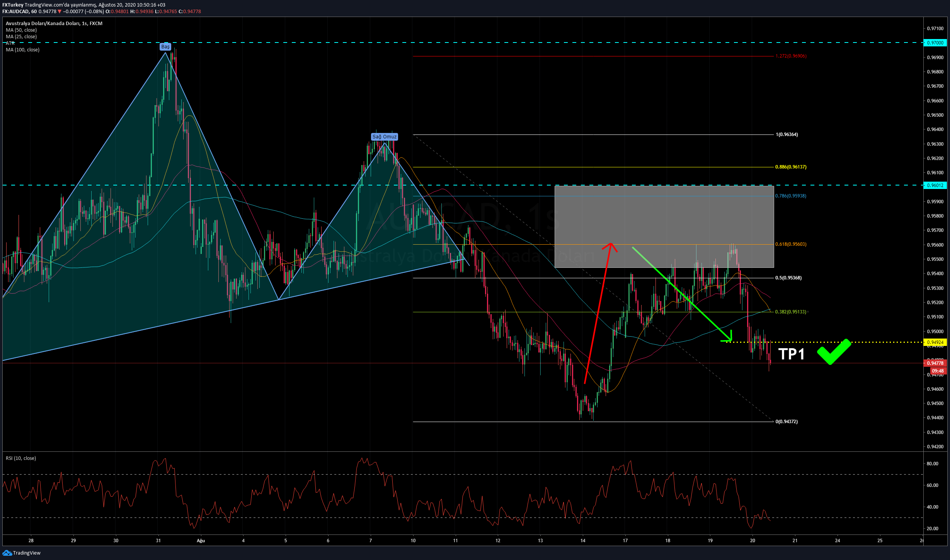This screenshot has width=950, height=560.
Task: Click the ATR indicator label
Action: click(x=10, y=43)
